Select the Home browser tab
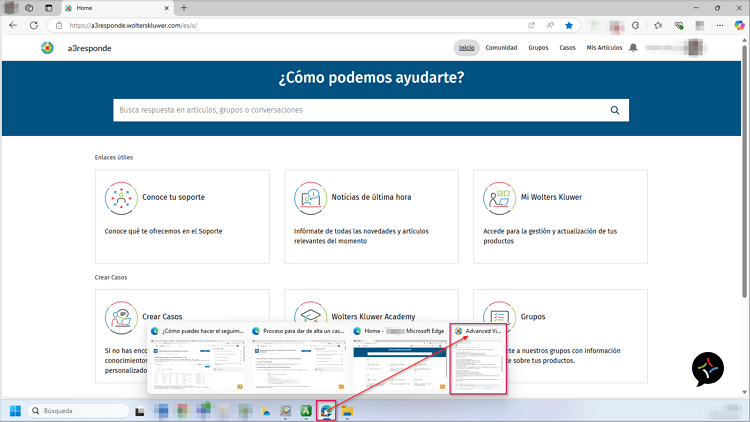This screenshot has width=750, height=422. [x=117, y=8]
